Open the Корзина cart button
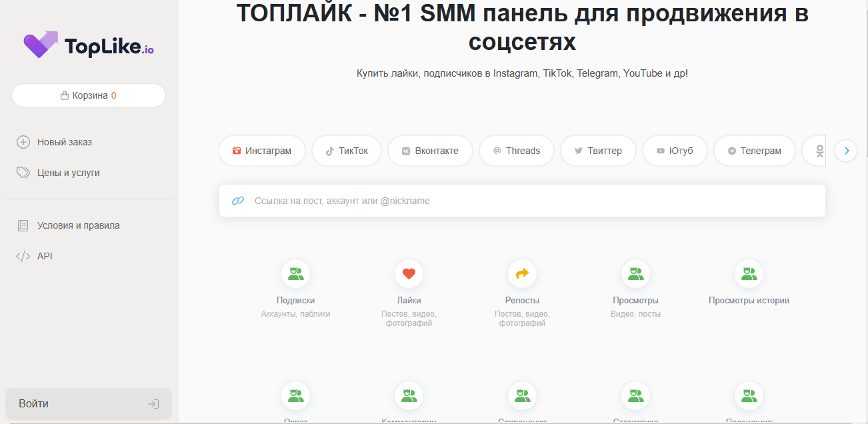Viewport: 868px width, 424px height. (89, 95)
